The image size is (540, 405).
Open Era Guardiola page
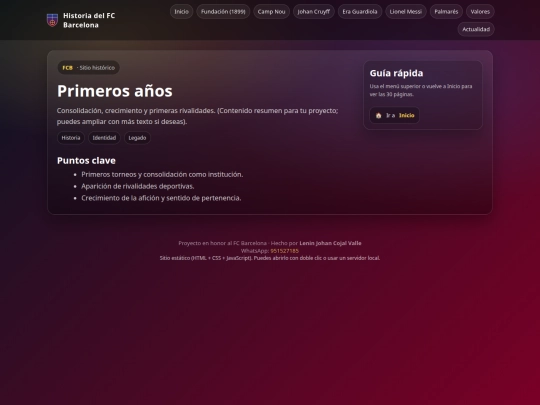click(x=360, y=12)
